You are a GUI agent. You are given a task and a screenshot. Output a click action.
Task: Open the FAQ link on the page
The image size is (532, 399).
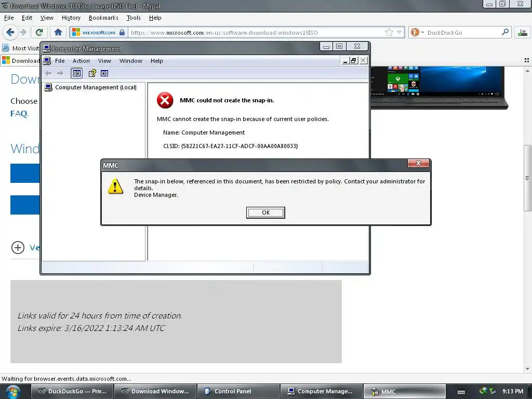pos(19,114)
